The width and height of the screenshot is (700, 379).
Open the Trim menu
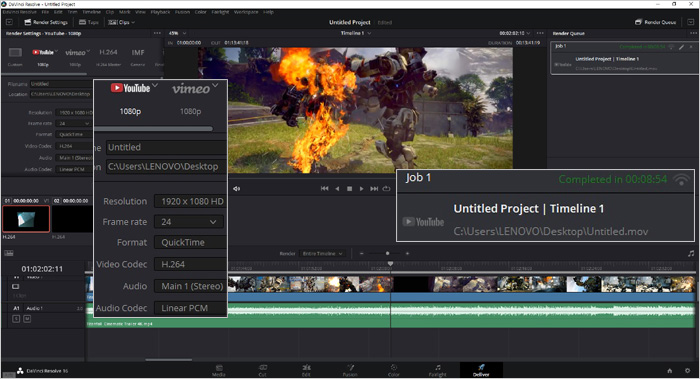point(72,12)
